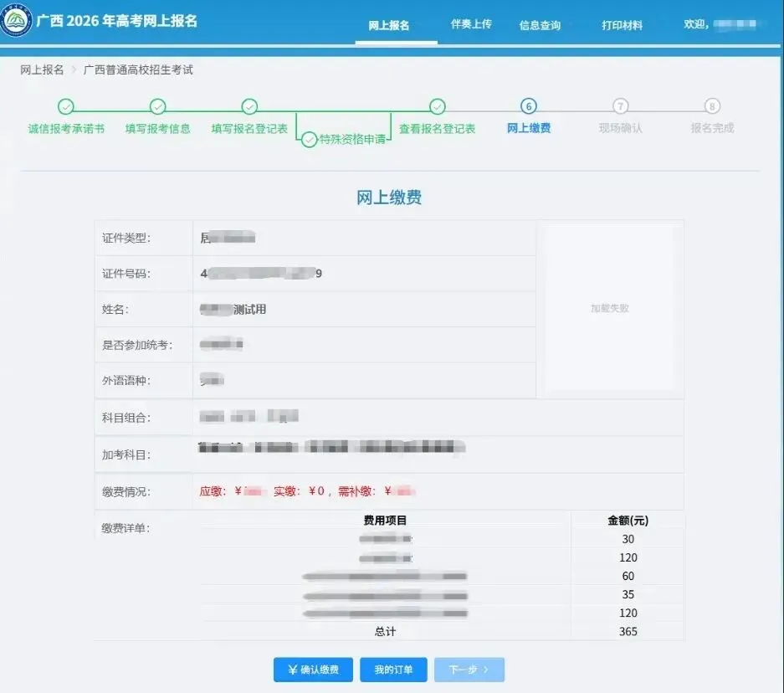The width and height of the screenshot is (784, 693).
Task: Click the 证件类型 label
Action: click(x=126, y=238)
